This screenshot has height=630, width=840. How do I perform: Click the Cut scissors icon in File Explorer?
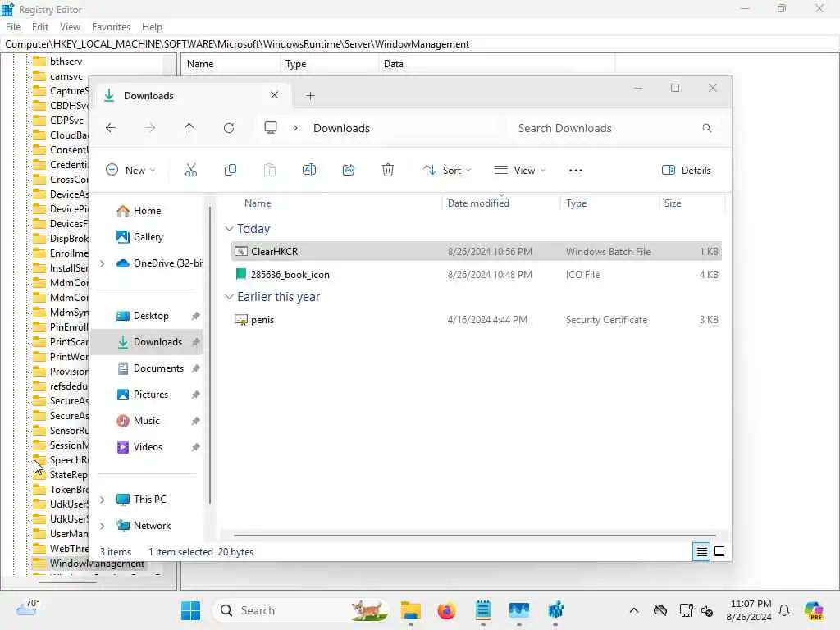pos(190,171)
